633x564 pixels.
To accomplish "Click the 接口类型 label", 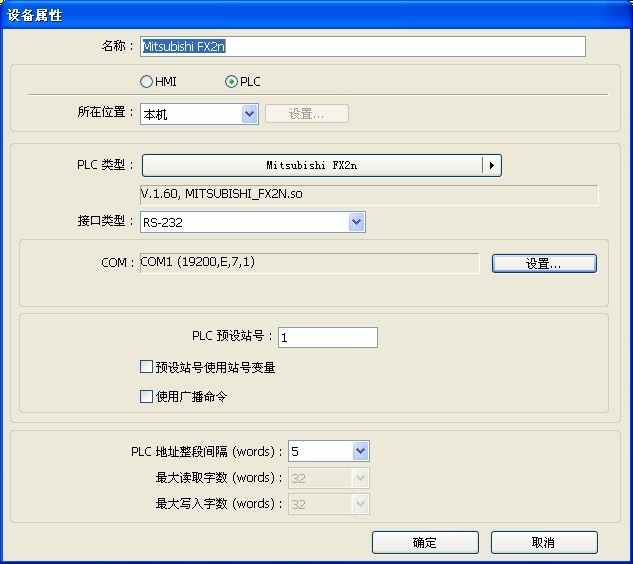I will pyautogui.click(x=105, y=221).
